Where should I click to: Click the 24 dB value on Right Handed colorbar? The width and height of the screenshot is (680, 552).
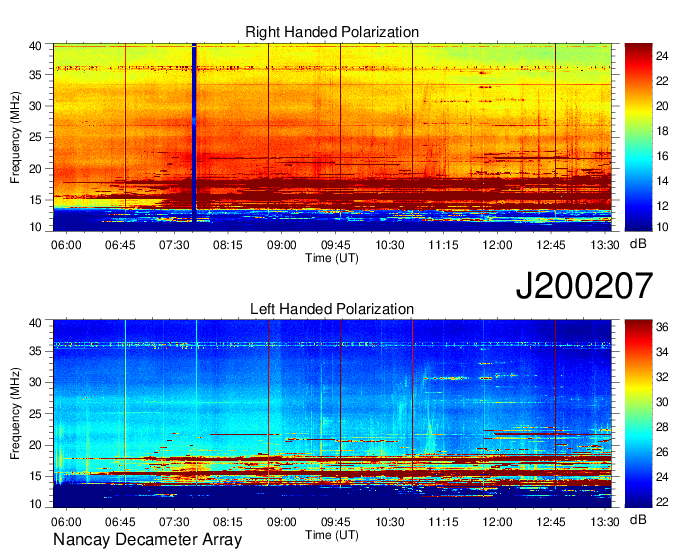click(x=662, y=56)
